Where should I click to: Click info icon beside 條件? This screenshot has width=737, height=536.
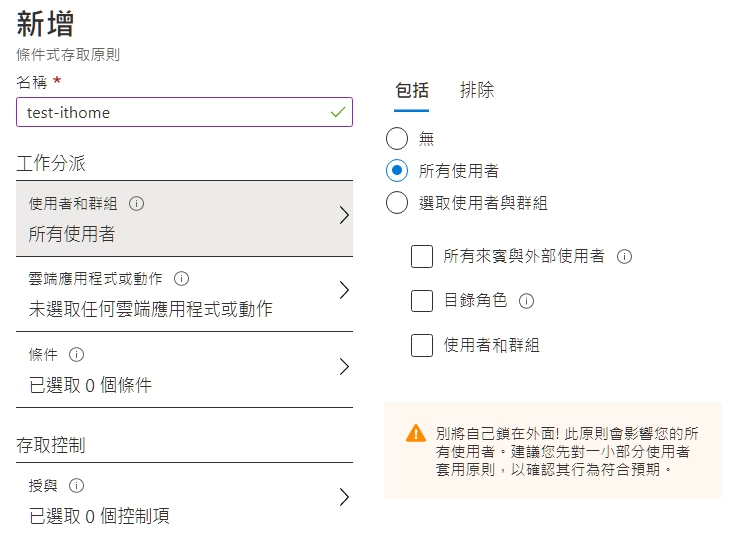click(76, 354)
